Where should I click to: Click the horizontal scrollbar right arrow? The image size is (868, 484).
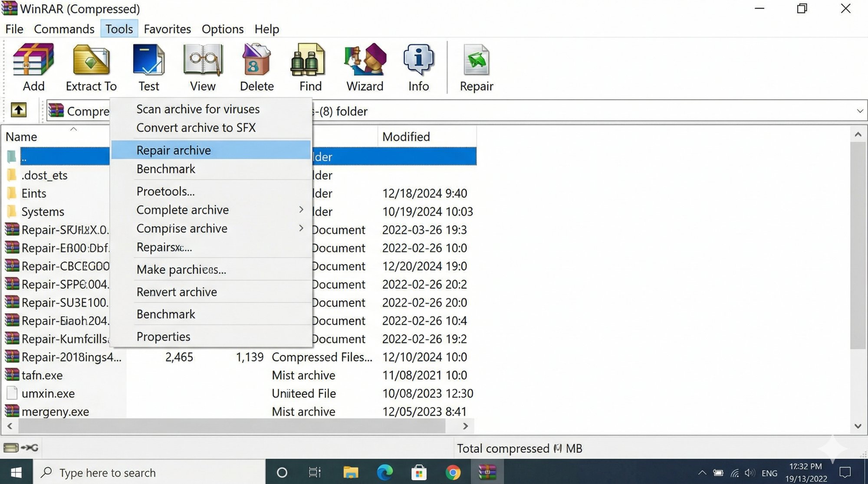465,426
